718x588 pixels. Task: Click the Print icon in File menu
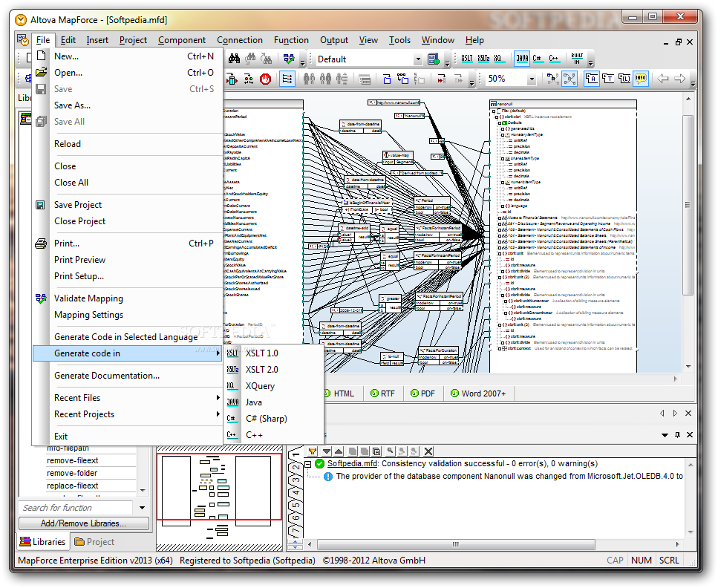42,244
